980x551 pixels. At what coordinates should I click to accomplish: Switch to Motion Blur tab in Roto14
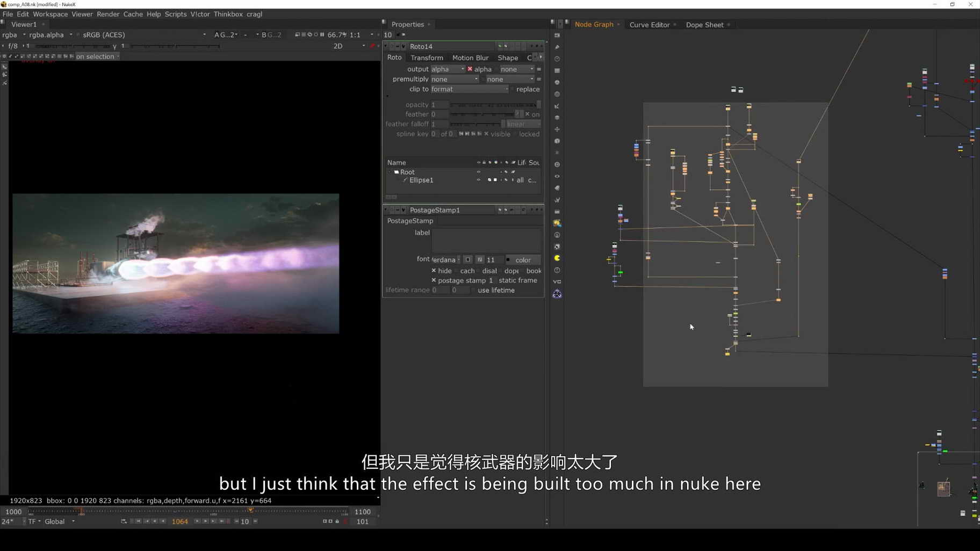[x=470, y=57]
